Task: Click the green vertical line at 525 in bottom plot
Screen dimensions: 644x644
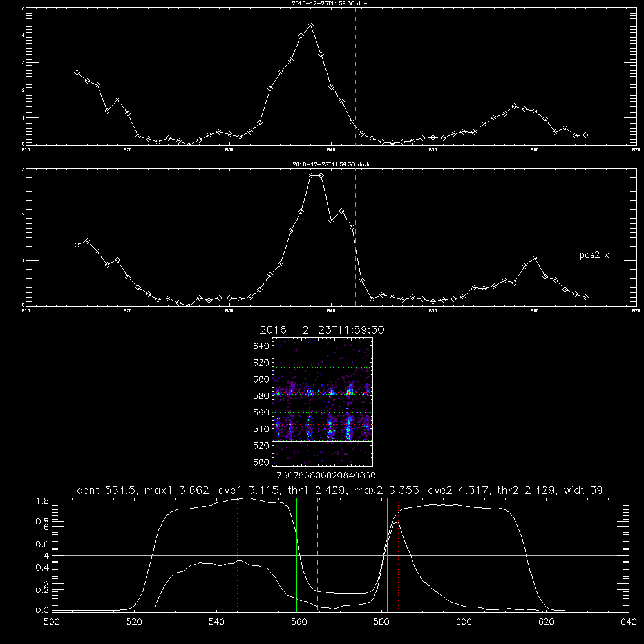Action: tap(156, 554)
